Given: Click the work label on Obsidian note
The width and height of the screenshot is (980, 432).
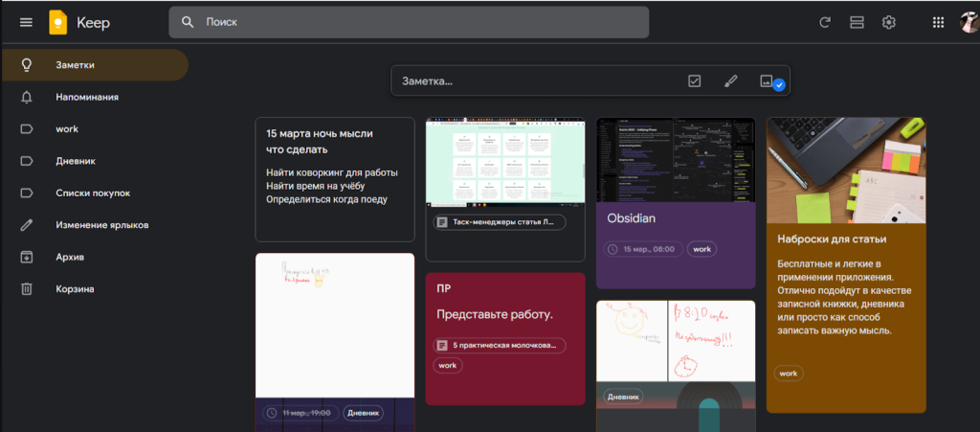Looking at the screenshot, I should [x=702, y=249].
